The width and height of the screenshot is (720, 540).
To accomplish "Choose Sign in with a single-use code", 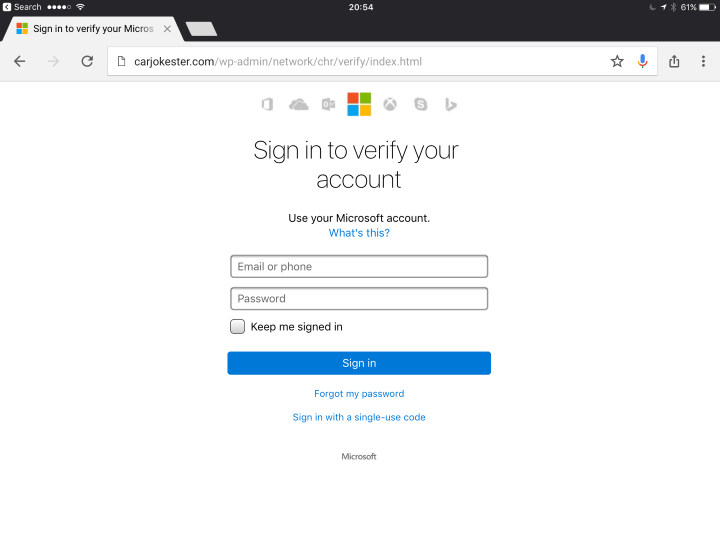I will pos(359,417).
